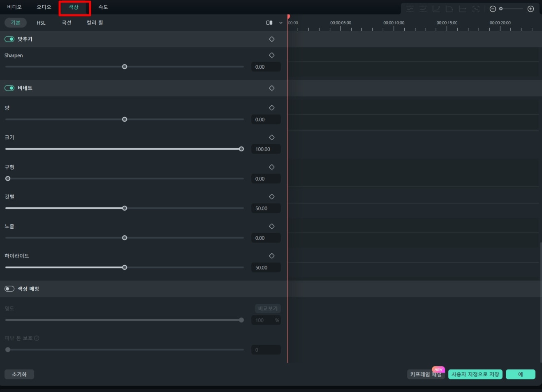
Task: Click help icon next to 피부 톤 보호
Action: (37, 338)
